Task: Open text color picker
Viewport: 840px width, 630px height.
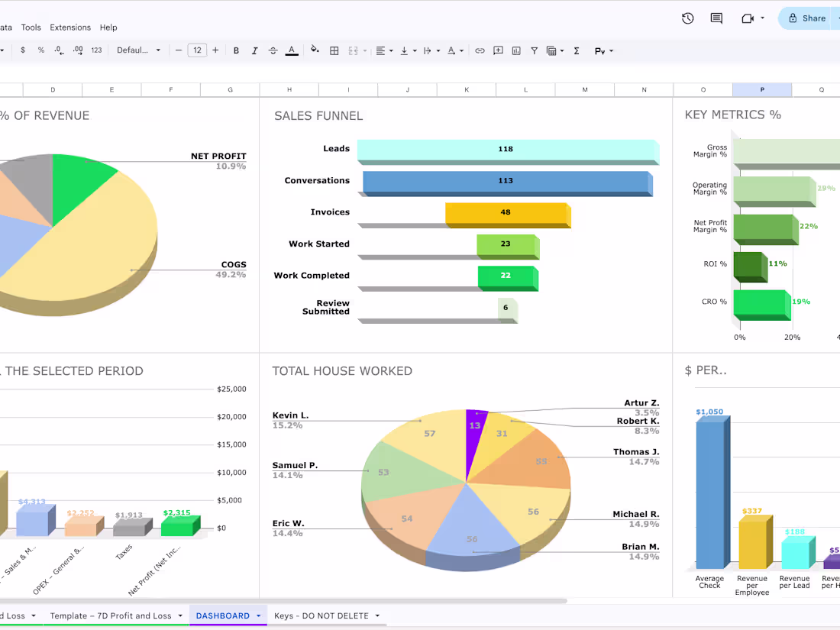Action: tap(292, 51)
